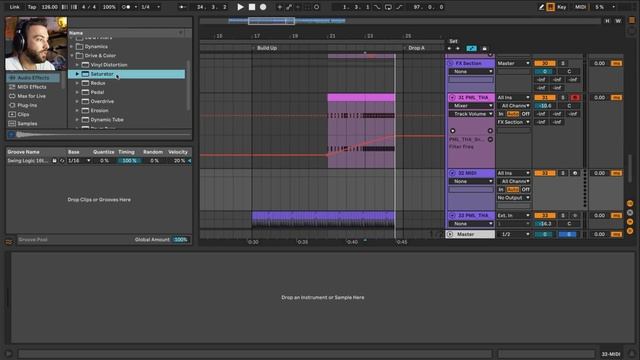
Task: Click the groove commit icon beside Swing Logic
Action: point(62,160)
